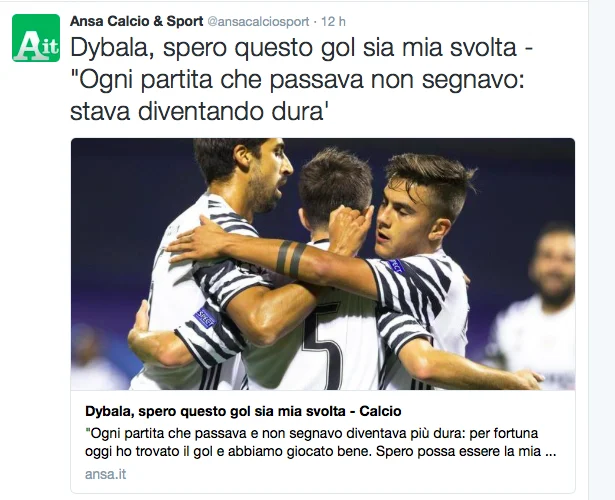Open the bold card title ending "- Calcio"
615x500 pixels.
[x=243, y=411]
